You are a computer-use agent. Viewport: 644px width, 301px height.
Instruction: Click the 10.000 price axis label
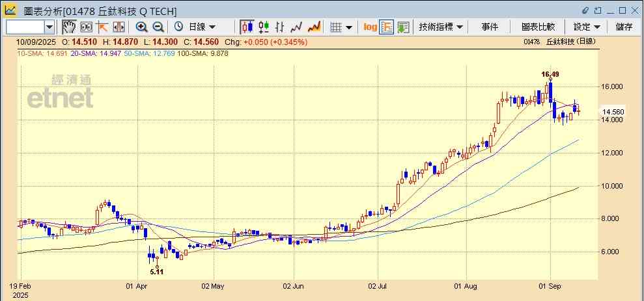coord(613,186)
